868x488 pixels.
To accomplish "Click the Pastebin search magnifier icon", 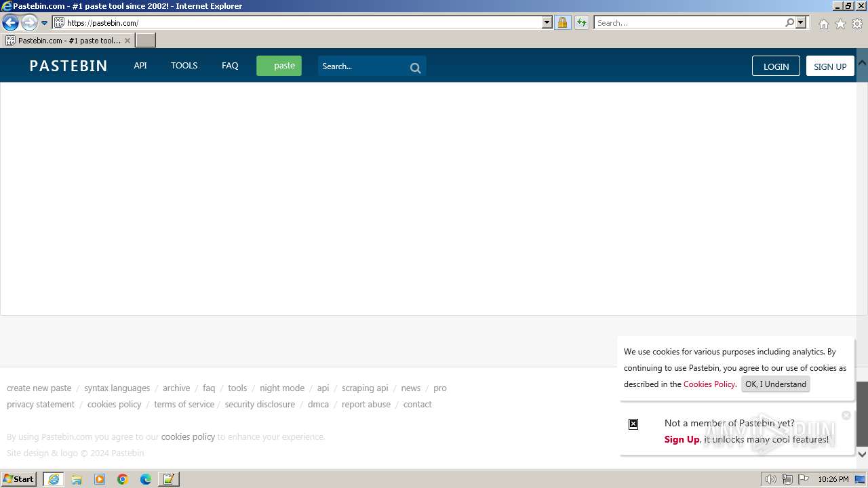I will pos(416,68).
